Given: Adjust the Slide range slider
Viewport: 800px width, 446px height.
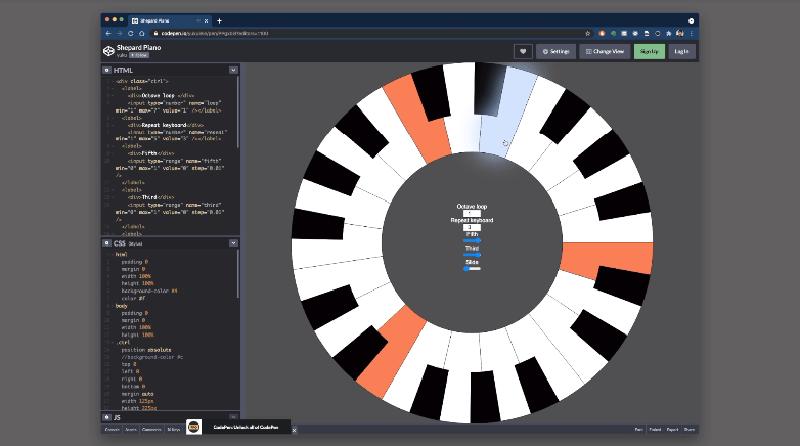Looking at the screenshot, I should [472, 268].
